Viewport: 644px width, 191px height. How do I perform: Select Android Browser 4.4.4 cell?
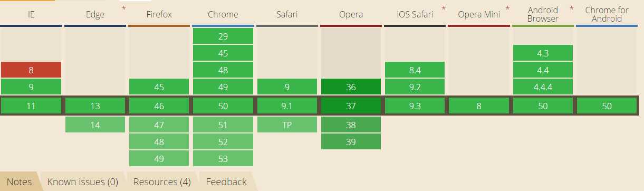543,87
